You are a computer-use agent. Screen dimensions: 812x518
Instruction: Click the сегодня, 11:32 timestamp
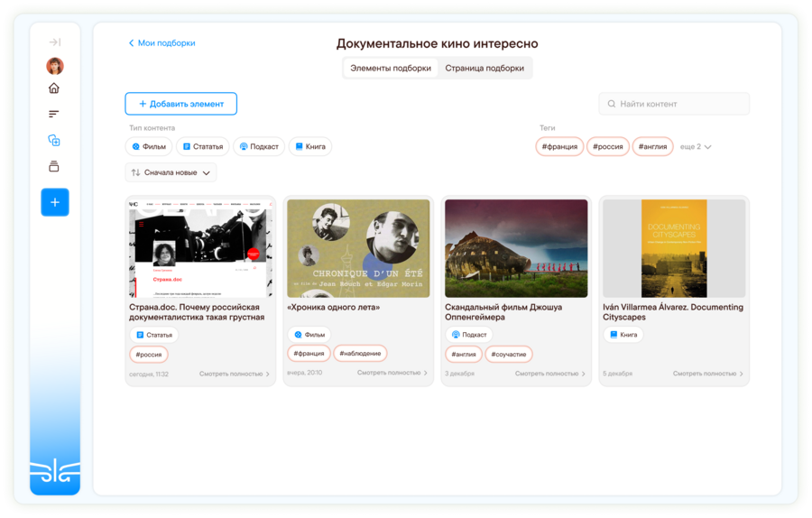coord(149,374)
